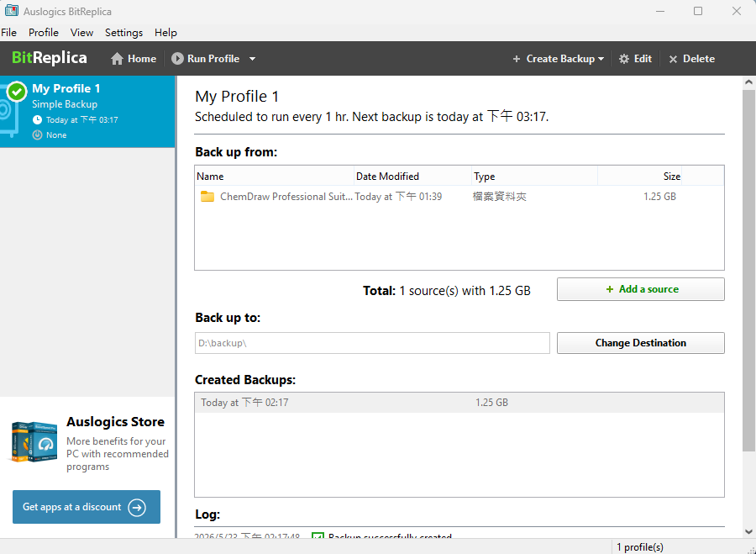Screen dimensions: 756x554
Task: Click Run Profile label in toolbar
Action: coord(213,59)
